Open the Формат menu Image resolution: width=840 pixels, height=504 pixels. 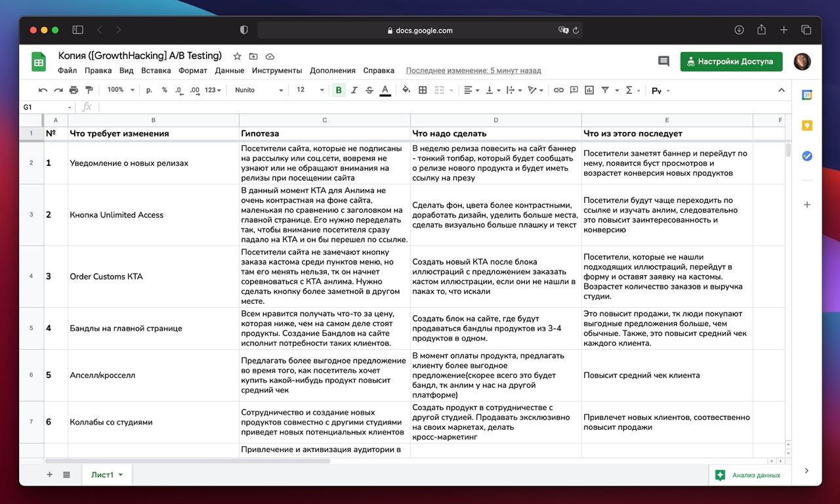192,70
